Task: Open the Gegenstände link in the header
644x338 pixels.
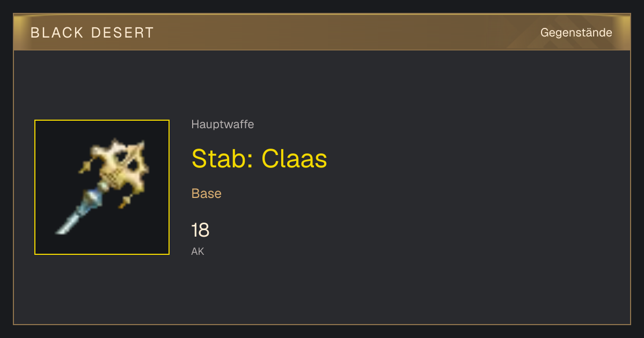Action: pos(576,32)
